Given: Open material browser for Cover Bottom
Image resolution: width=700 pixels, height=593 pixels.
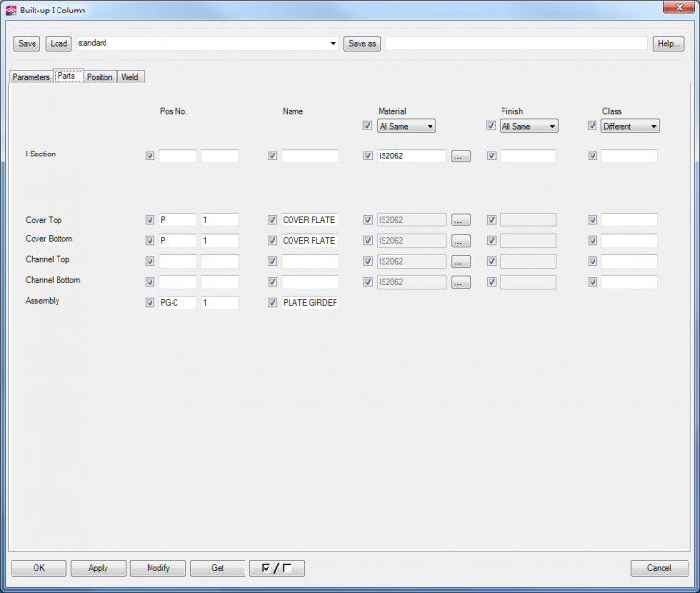Looking at the screenshot, I should (460, 241).
